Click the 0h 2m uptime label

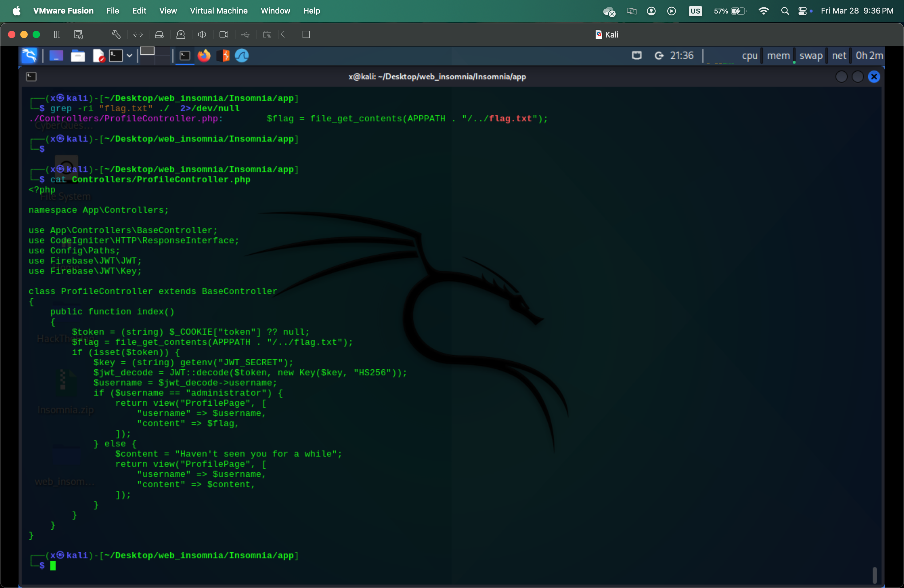[869, 55]
